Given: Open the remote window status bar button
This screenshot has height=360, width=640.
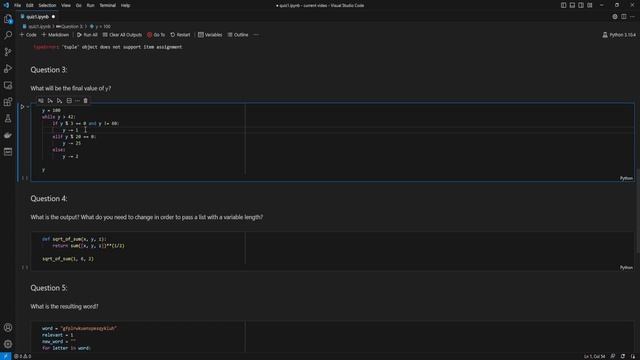Looking at the screenshot, I should pos(5,356).
